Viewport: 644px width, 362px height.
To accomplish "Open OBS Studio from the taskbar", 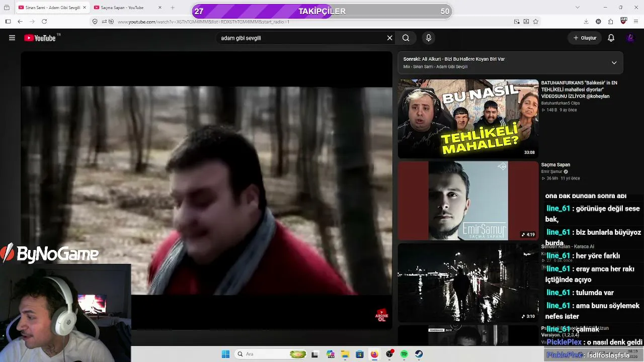I will coord(389,354).
